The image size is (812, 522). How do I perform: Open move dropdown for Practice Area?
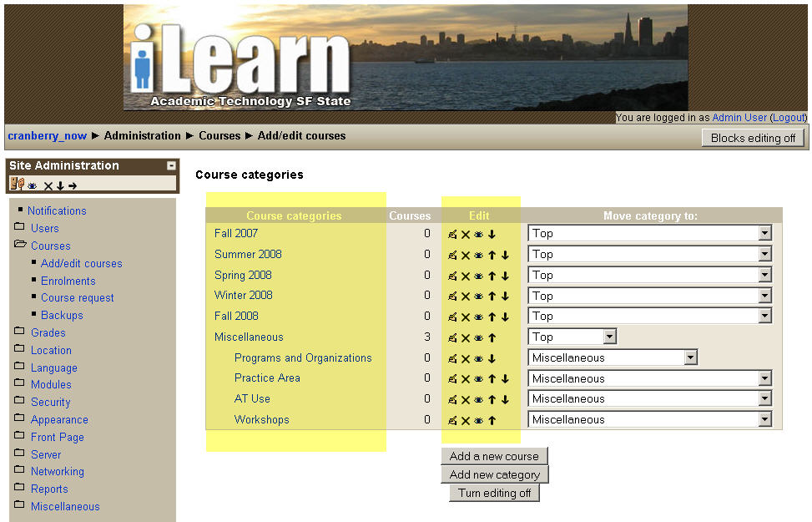coord(650,378)
